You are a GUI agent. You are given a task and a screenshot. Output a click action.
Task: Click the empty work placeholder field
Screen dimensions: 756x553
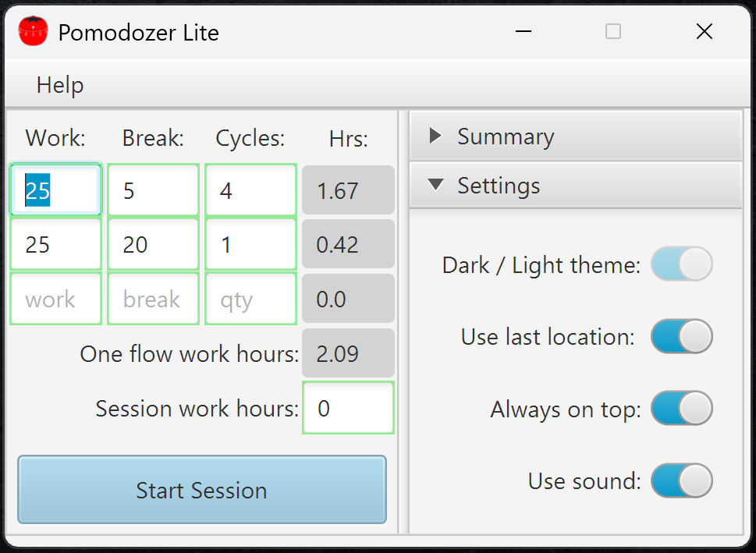tap(55, 299)
